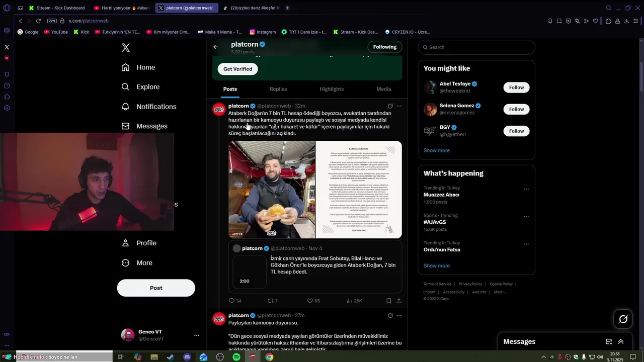644x362 pixels.
Task: Open account options next to Genco VT
Action: (x=197, y=335)
